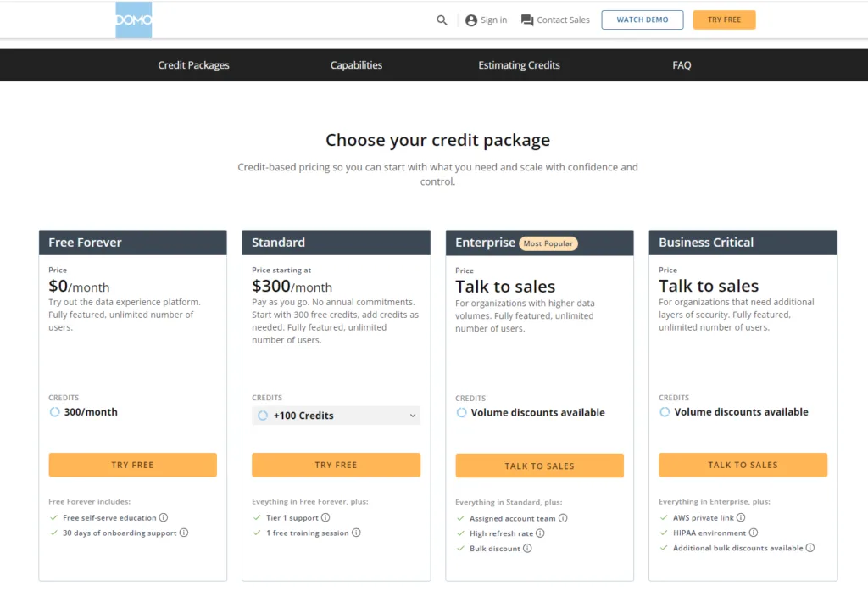The width and height of the screenshot is (868, 597).
Task: Click the dropdown chevron in Standard credits
Action: [413, 416]
